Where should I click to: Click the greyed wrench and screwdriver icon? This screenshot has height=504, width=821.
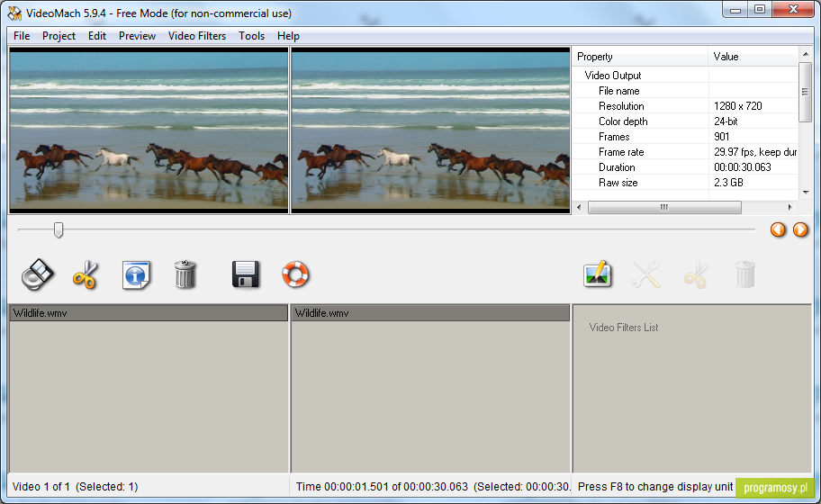[x=646, y=274]
